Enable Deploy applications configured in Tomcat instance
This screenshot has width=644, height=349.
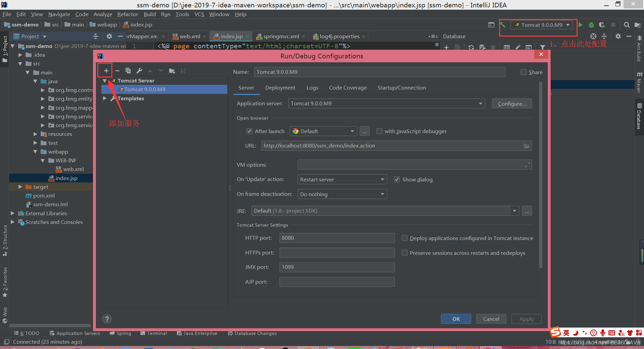coord(405,238)
